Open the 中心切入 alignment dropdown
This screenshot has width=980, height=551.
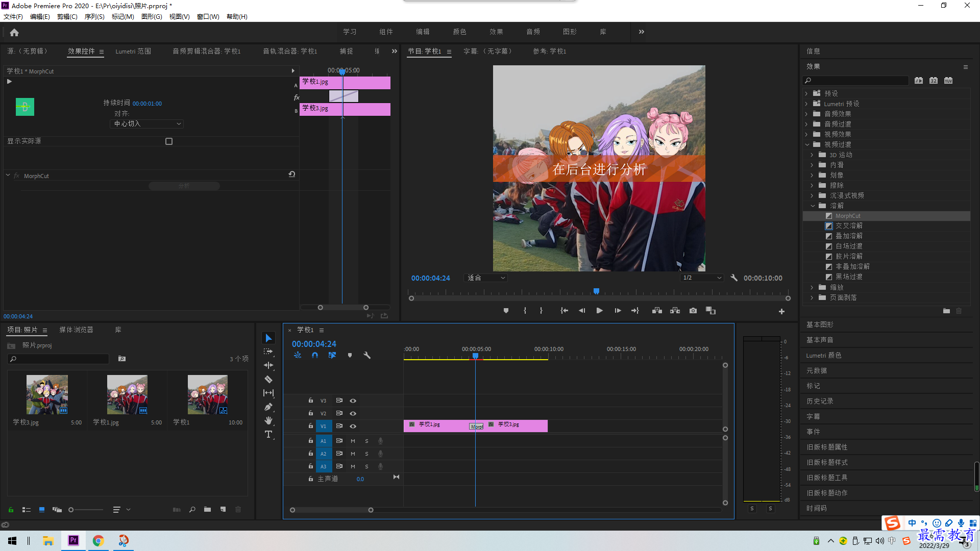pyautogui.click(x=146, y=123)
